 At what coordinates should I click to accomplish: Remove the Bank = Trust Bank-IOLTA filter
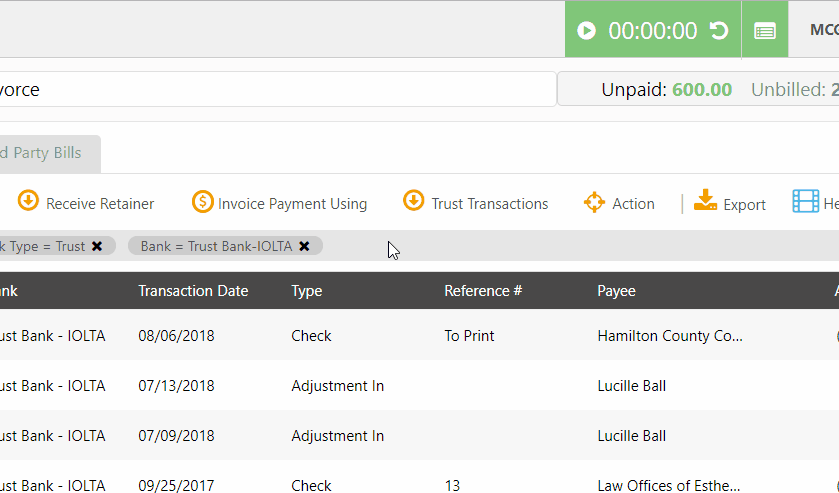click(304, 246)
